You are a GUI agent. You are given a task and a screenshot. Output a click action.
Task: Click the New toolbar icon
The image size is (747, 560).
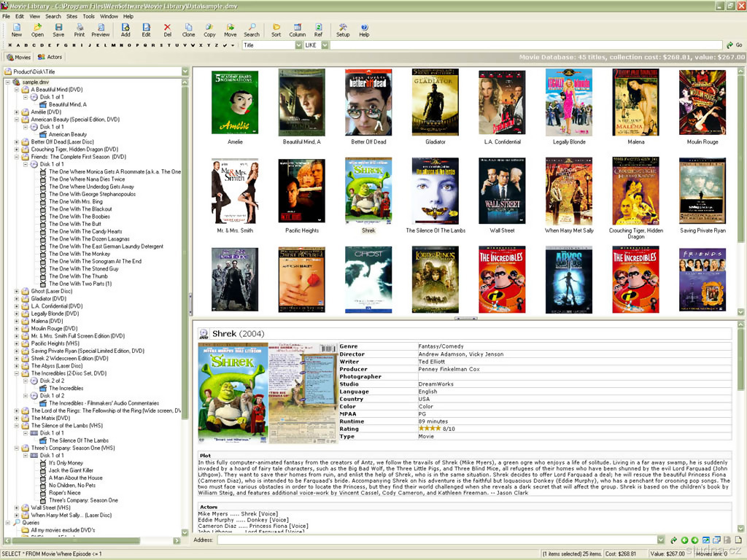click(16, 29)
